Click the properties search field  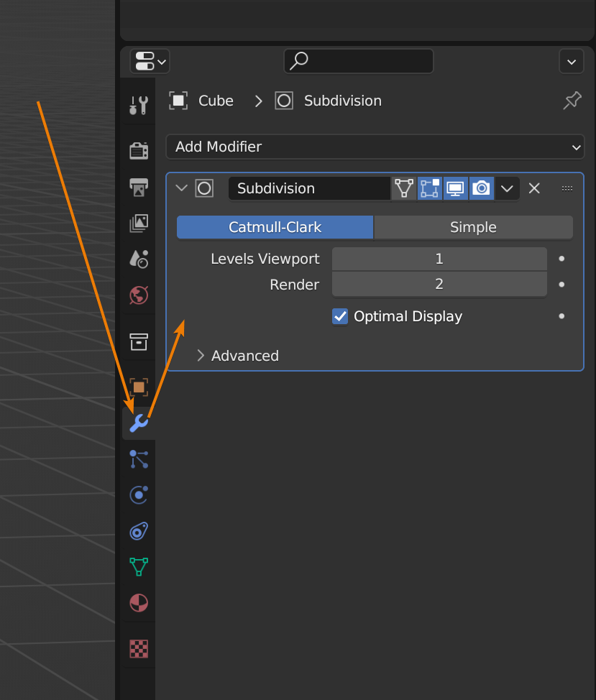(x=359, y=61)
